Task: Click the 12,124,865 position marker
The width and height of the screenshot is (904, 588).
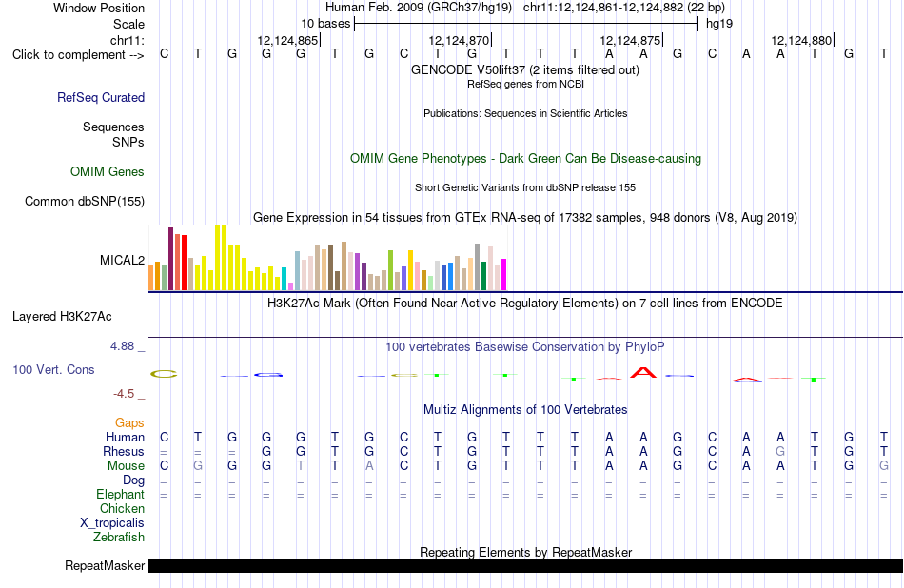Action: click(x=287, y=40)
